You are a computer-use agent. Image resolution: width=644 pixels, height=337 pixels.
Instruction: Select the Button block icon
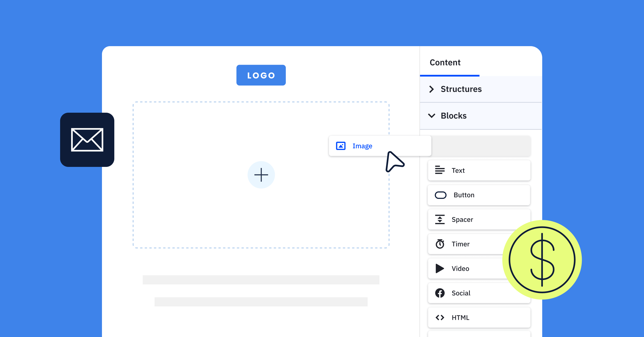440,195
